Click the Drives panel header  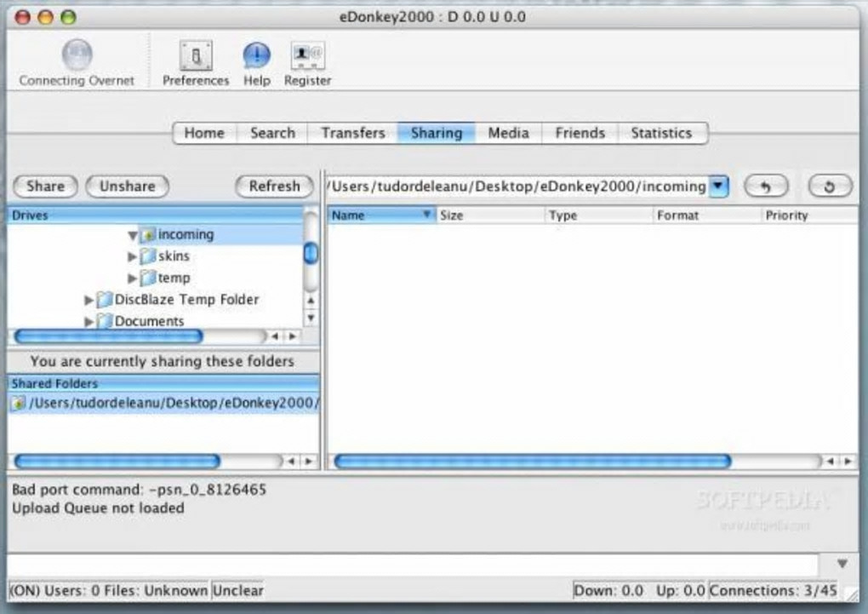point(156,215)
